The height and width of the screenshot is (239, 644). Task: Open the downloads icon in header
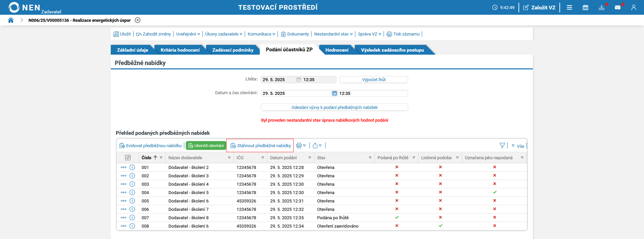click(x=601, y=7)
